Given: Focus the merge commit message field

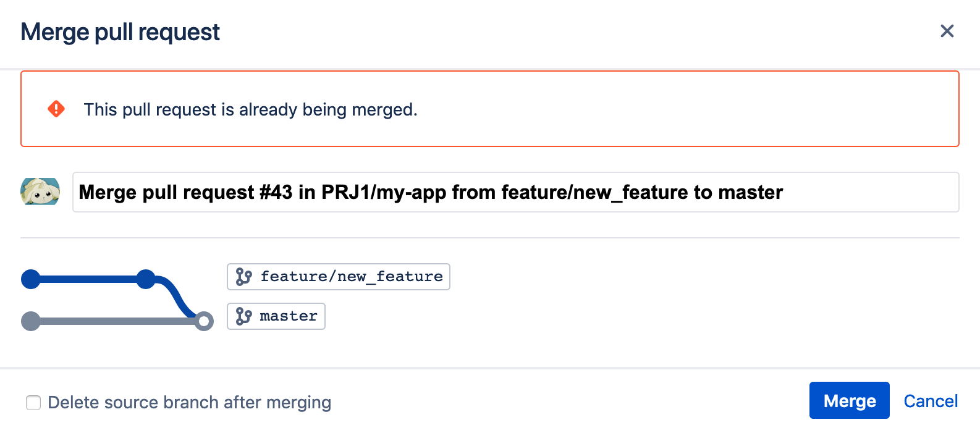Looking at the screenshot, I should [x=515, y=192].
